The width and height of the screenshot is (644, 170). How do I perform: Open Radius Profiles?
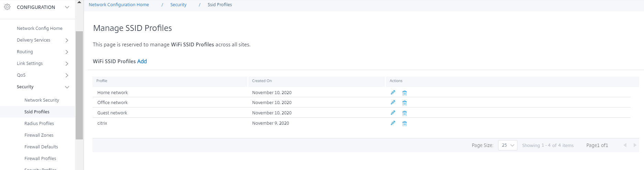(x=39, y=124)
